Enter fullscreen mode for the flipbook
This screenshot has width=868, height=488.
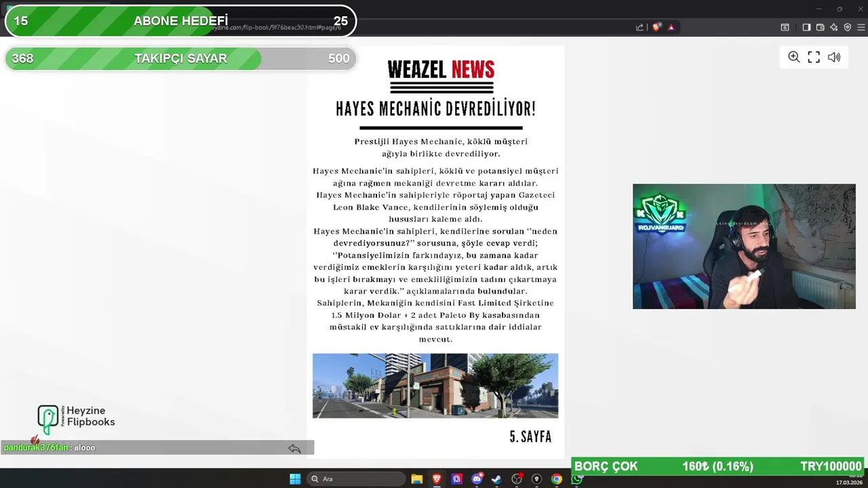coord(814,57)
